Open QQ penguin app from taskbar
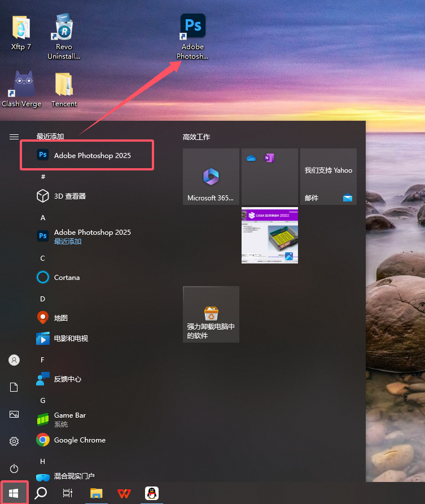The height and width of the screenshot is (504, 425). 152,493
